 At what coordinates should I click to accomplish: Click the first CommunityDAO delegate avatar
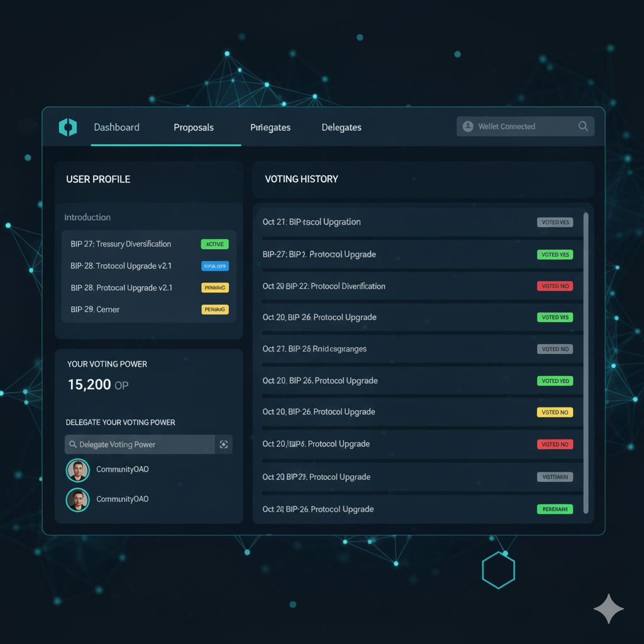pos(77,470)
